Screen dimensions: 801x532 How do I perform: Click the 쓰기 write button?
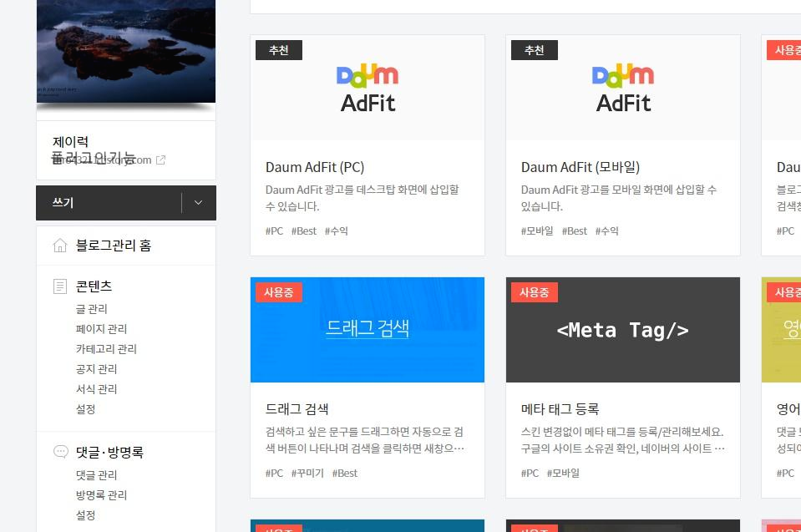109,203
